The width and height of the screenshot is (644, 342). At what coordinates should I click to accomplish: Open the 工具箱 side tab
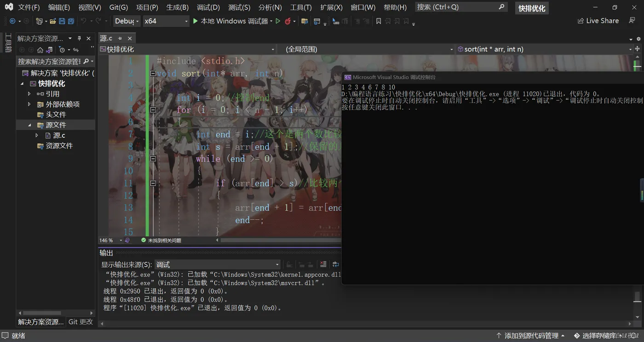pos(8,43)
